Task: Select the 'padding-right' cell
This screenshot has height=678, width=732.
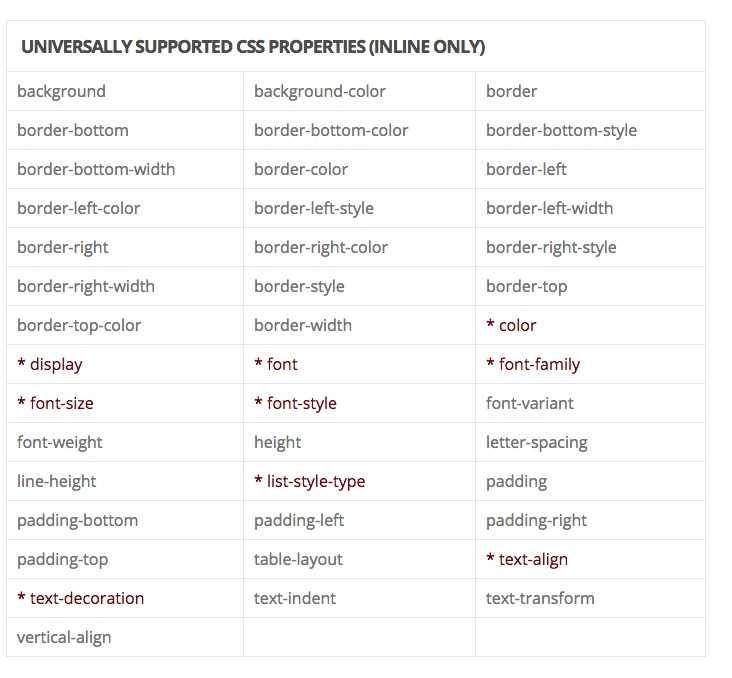Action: (590, 521)
